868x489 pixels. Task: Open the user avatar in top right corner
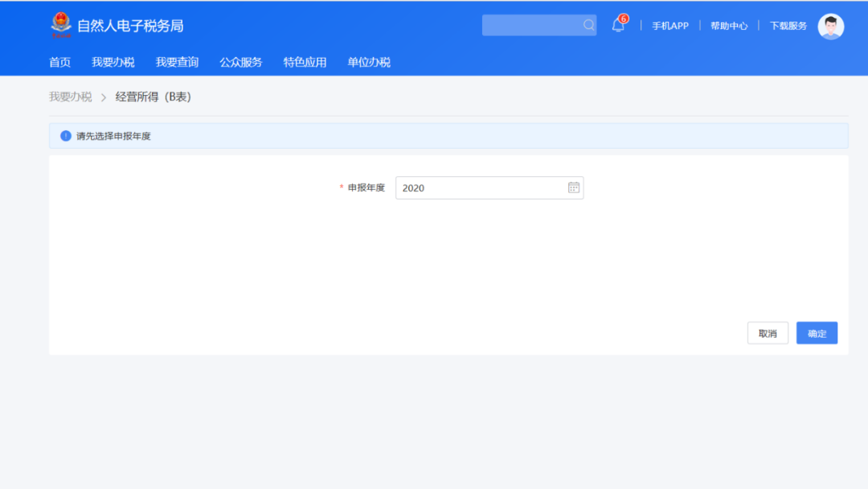[831, 27]
